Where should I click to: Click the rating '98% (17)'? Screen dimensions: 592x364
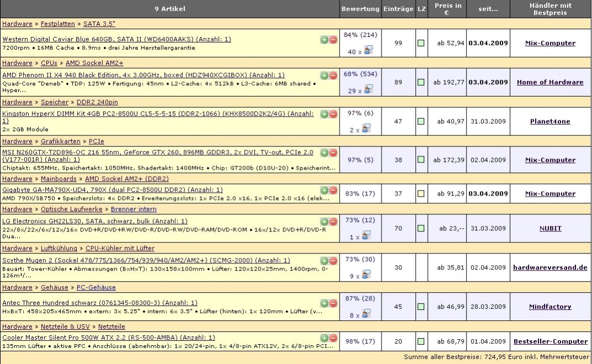[360, 341]
